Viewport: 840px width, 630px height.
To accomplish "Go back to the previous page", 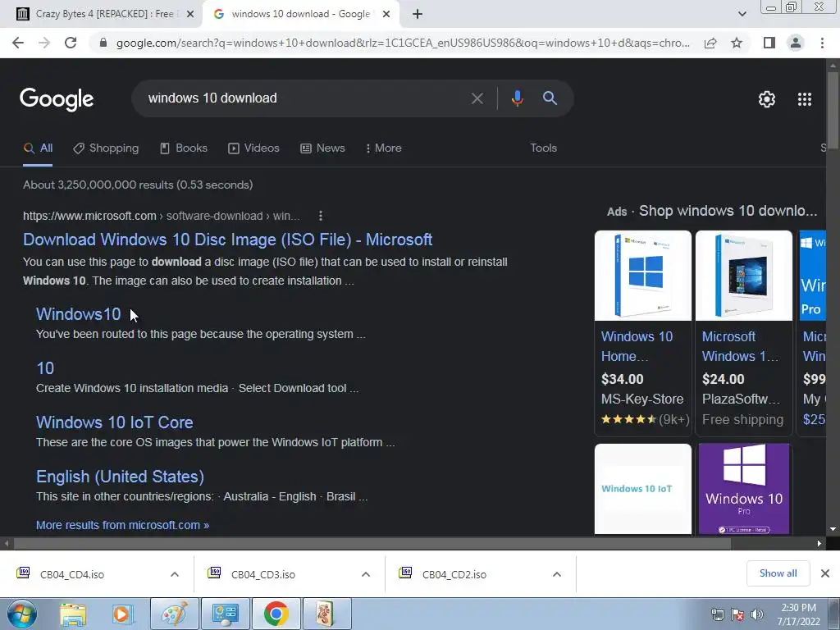I will tap(18, 43).
